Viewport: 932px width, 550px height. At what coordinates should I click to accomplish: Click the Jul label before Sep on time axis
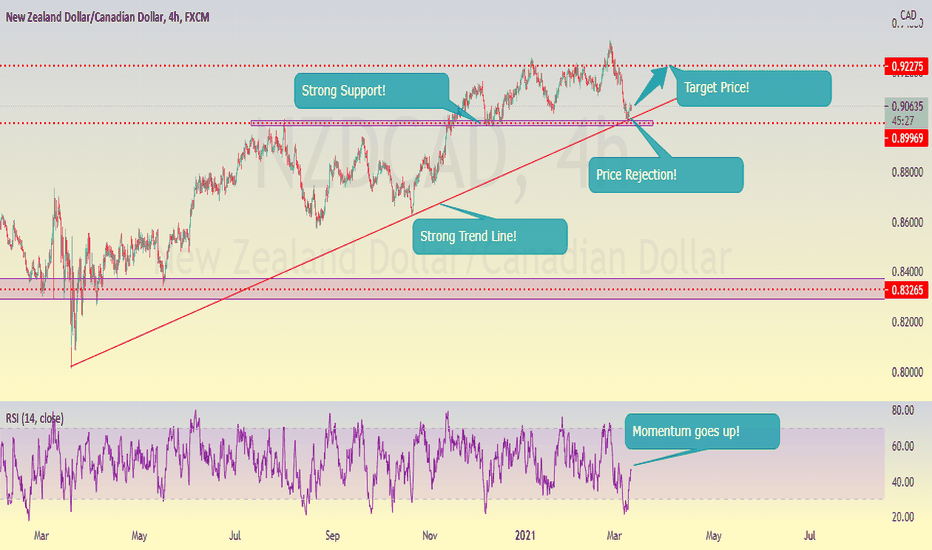(x=235, y=536)
